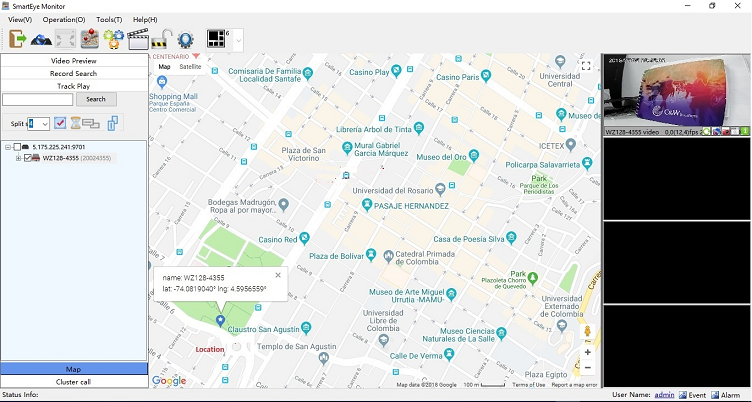Open the Help(H) menu
752x402 pixels.
145,20
